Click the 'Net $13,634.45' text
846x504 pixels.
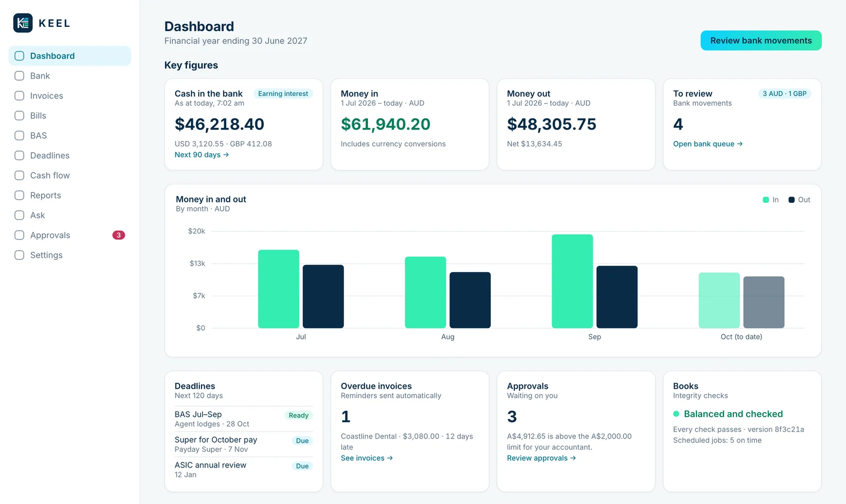point(535,144)
